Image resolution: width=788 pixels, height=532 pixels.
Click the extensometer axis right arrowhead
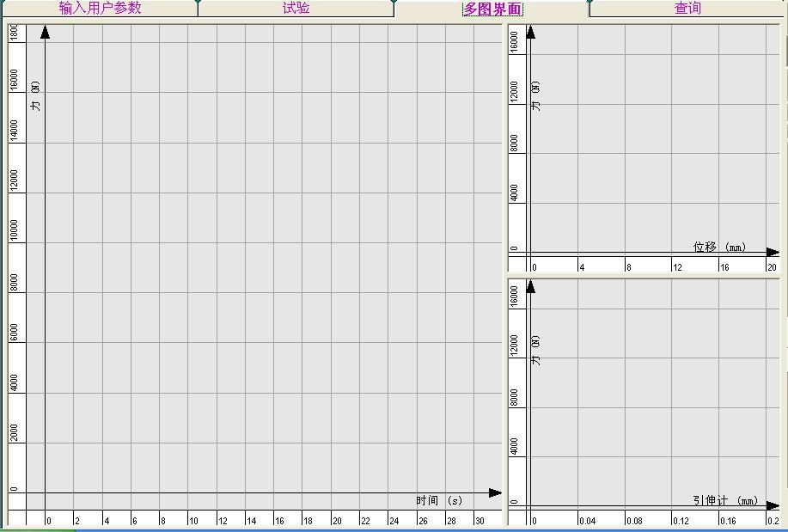772,506
